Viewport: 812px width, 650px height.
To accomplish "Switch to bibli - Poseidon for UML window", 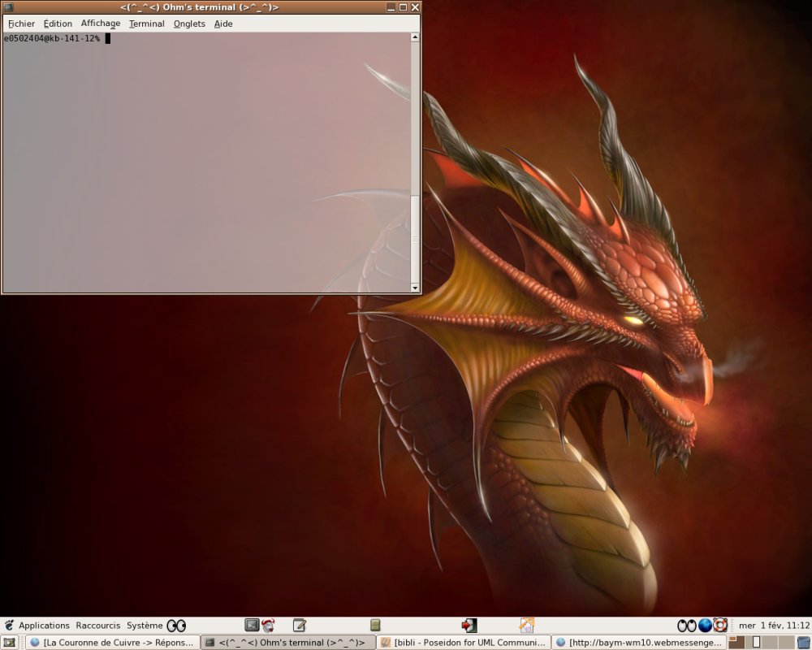I will tap(463, 643).
